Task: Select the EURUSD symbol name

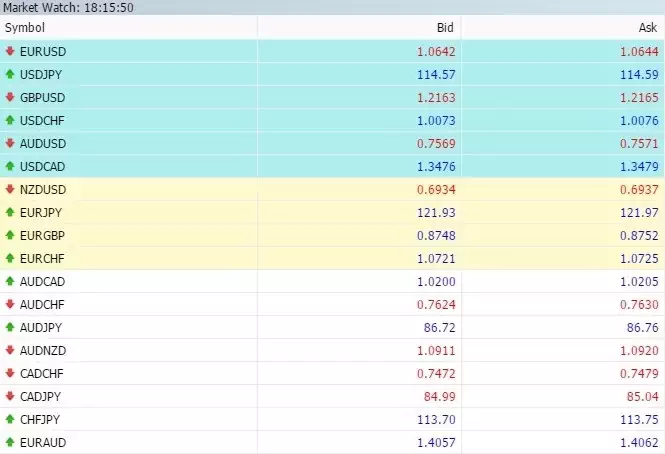Action: [x=43, y=52]
